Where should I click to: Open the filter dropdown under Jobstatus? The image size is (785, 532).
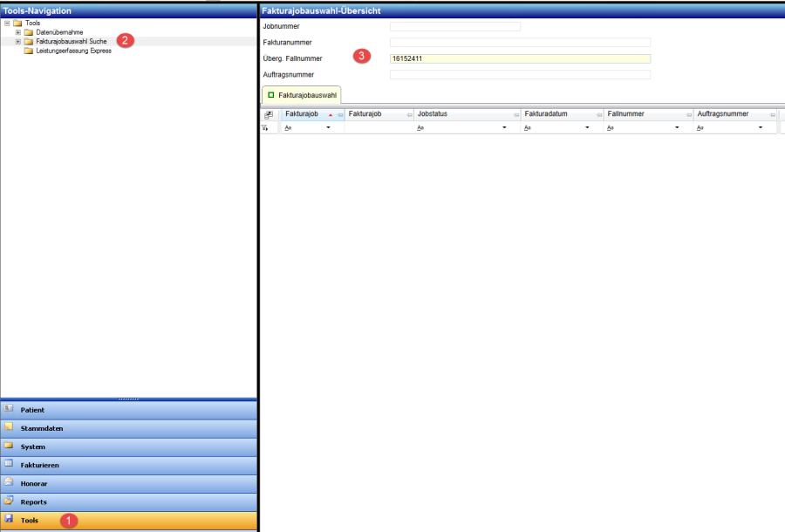click(x=504, y=127)
